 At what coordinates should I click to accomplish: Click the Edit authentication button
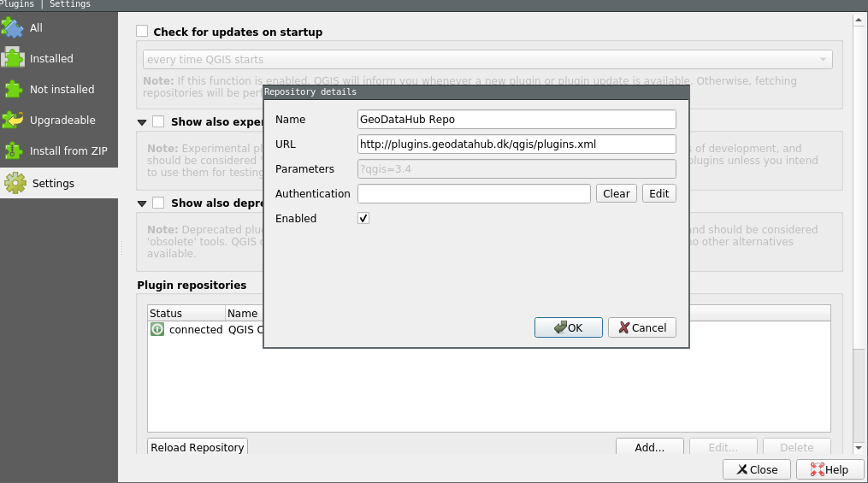pos(658,194)
